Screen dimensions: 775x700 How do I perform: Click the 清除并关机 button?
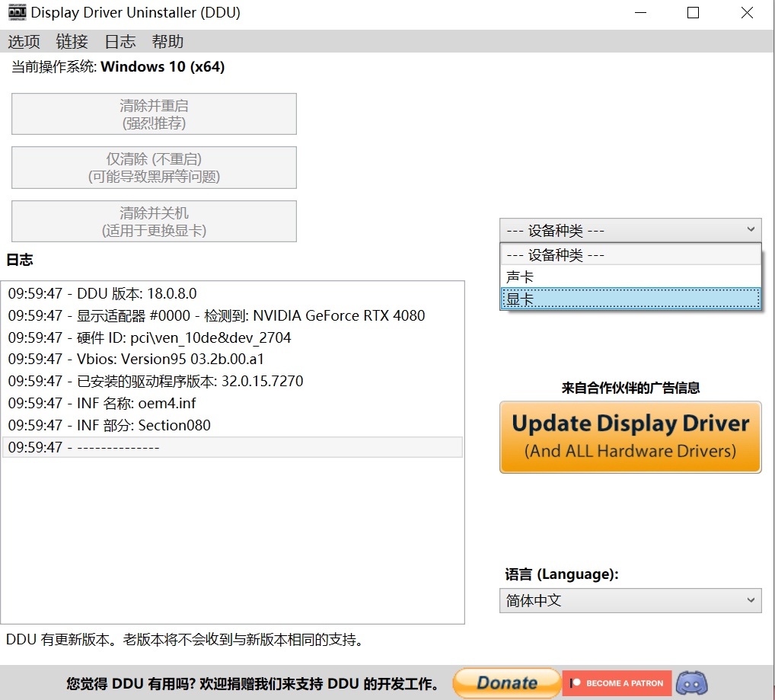[155, 222]
